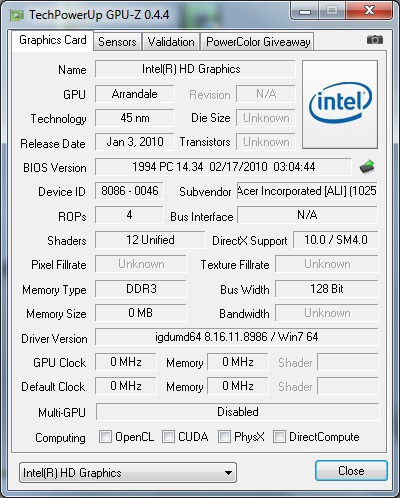Check the PhysX checkbox
This screenshot has width=401, height=498.
224,436
